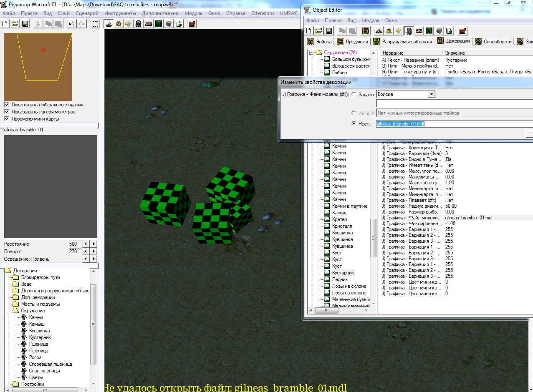This screenshot has height=392, width=533.
Task: Open the Sound Editor in main toolbar
Action: pos(129,24)
